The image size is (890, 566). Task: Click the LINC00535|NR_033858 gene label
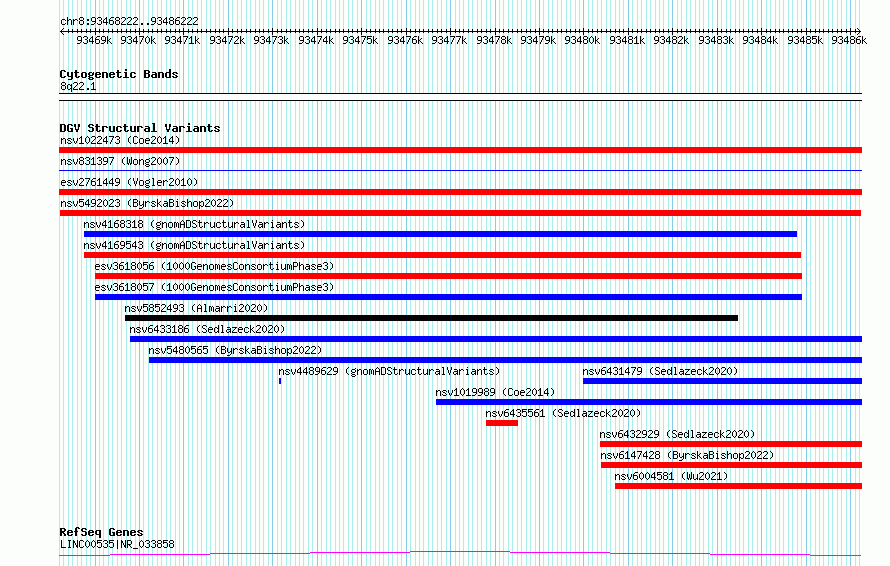(x=117, y=544)
